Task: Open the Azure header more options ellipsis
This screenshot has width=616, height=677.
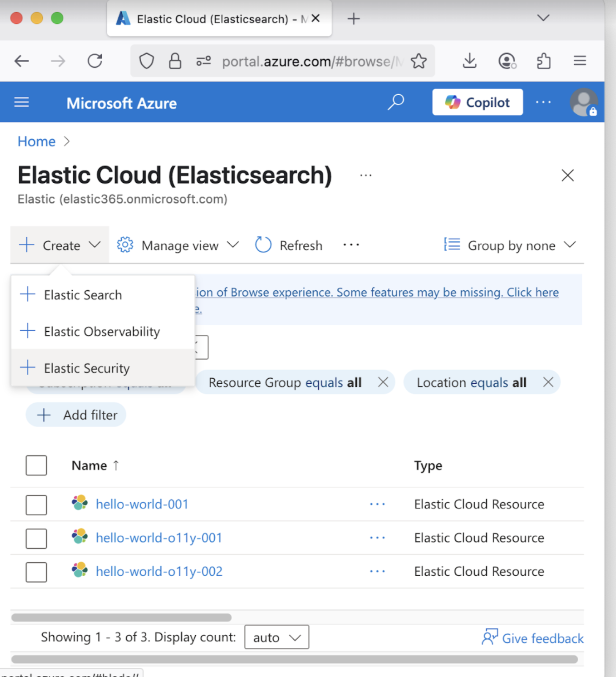Action: pyautogui.click(x=543, y=102)
